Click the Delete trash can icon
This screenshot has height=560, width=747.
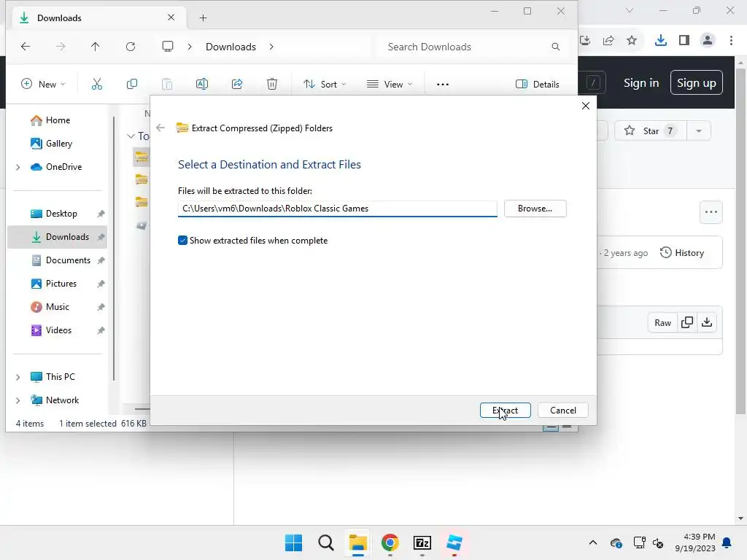[x=271, y=85]
